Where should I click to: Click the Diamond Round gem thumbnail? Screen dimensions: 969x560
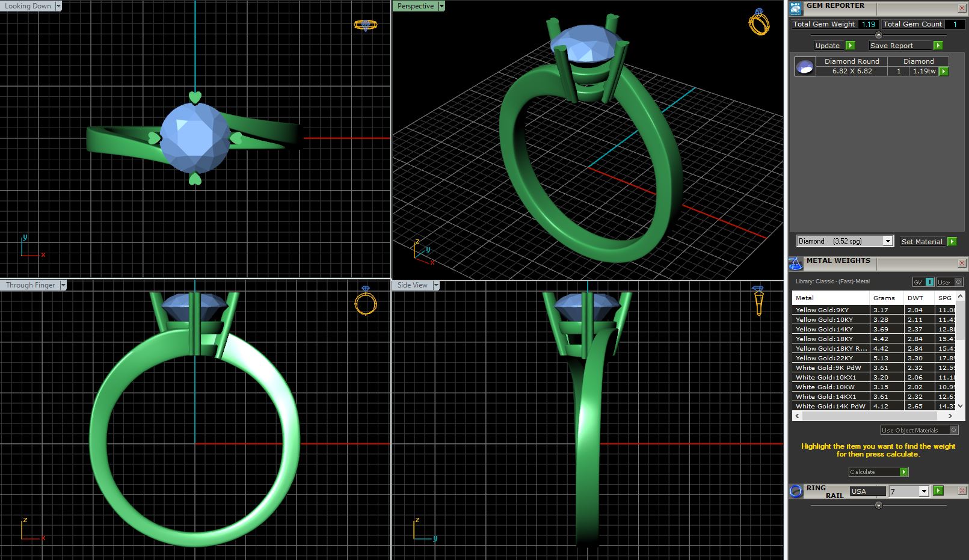pyautogui.click(x=805, y=67)
